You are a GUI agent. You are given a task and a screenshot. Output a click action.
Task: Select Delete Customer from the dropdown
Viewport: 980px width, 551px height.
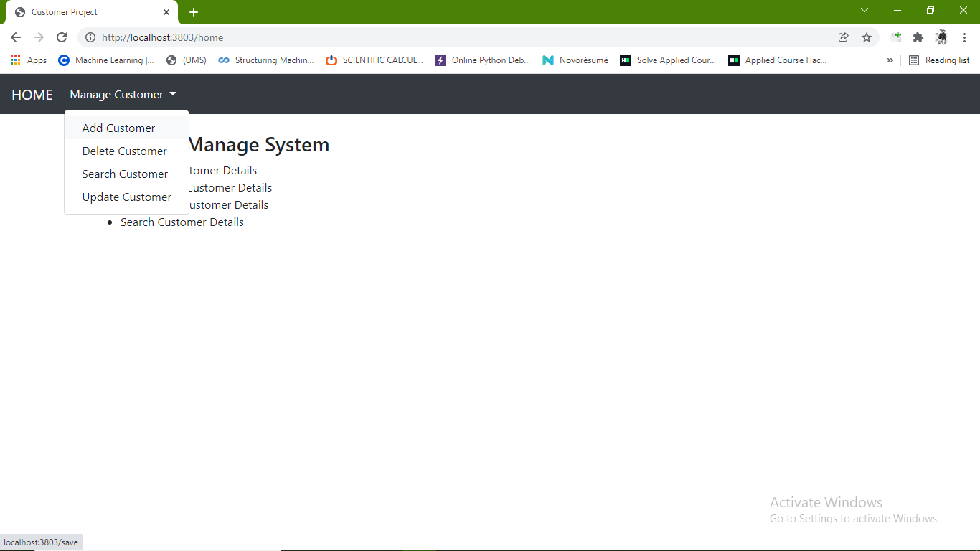click(x=124, y=151)
